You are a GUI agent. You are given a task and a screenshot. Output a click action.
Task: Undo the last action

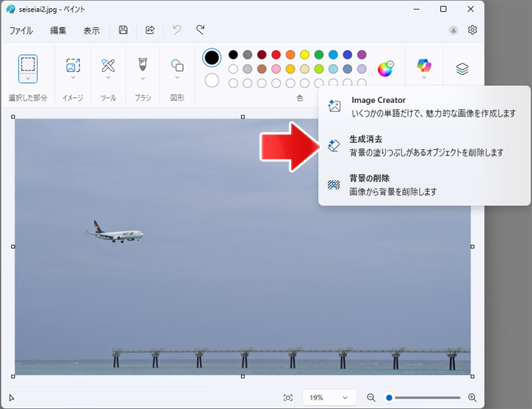(177, 30)
